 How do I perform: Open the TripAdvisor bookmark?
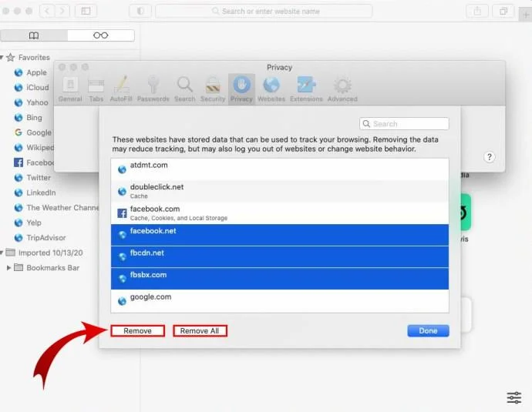pos(40,237)
